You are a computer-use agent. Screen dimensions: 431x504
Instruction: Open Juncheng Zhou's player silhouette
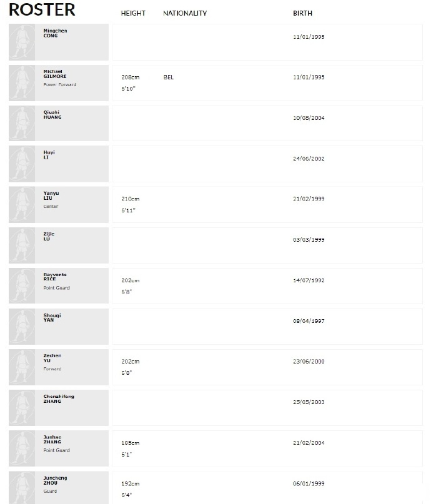[x=22, y=488]
